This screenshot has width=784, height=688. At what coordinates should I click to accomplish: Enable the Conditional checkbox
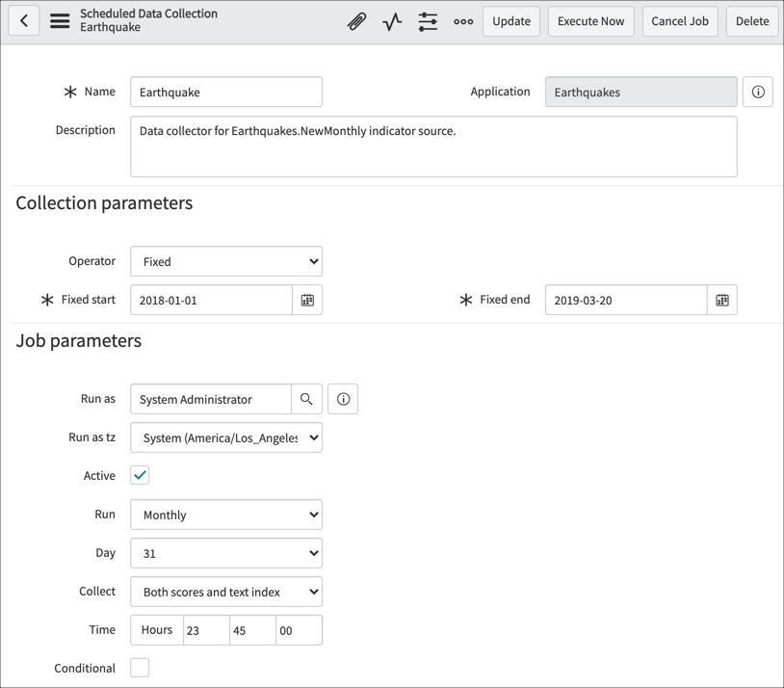pos(139,667)
